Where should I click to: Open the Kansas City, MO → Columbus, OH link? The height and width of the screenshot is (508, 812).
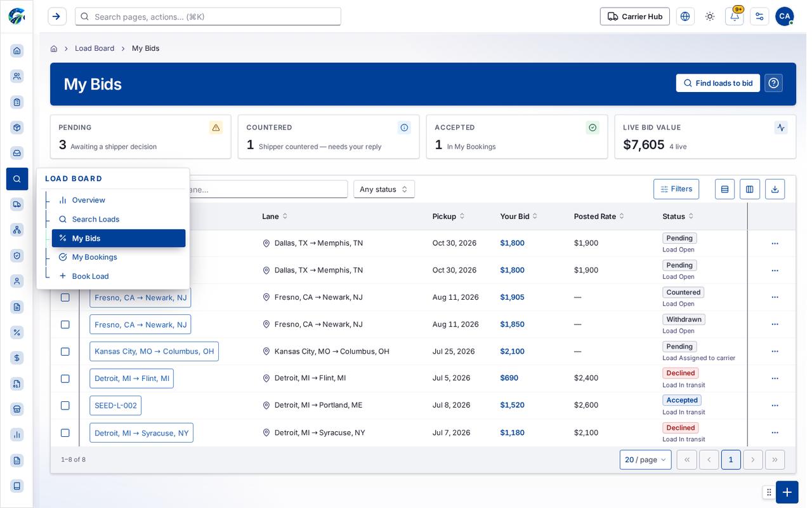[154, 352]
